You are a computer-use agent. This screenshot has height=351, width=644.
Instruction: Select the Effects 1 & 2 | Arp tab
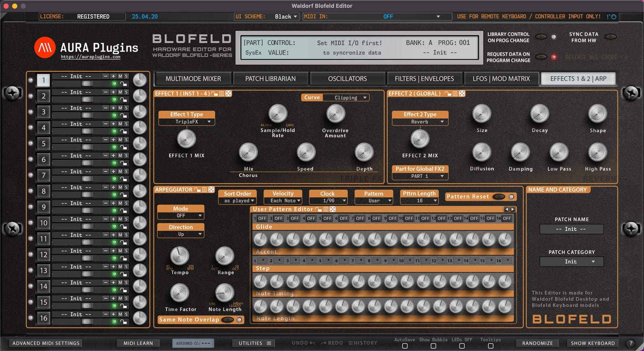click(578, 79)
